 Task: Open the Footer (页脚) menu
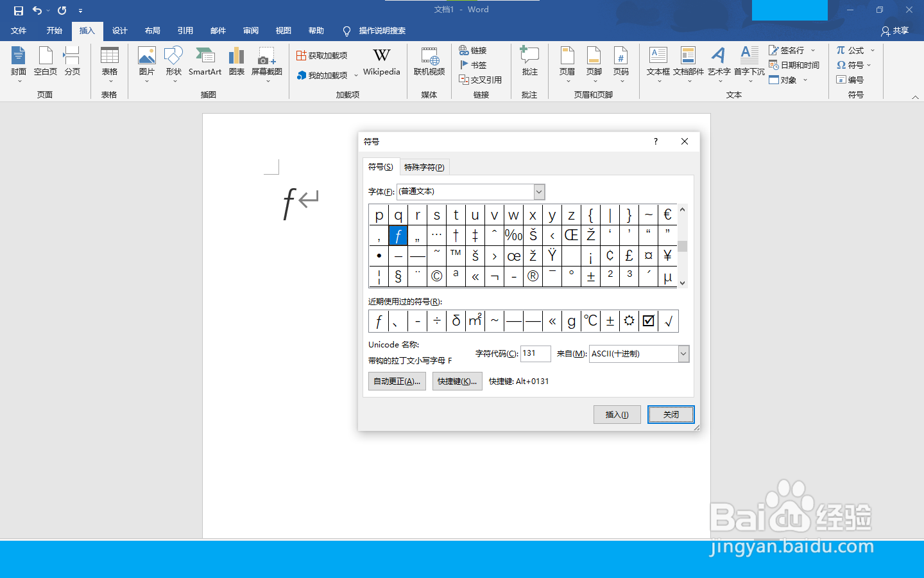click(594, 64)
